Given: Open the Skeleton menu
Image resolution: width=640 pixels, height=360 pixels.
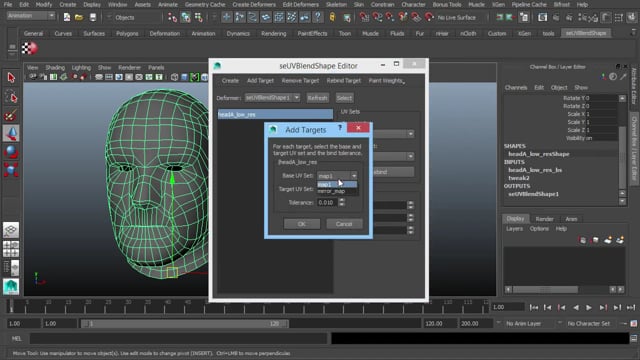Looking at the screenshot, I should point(336,4).
